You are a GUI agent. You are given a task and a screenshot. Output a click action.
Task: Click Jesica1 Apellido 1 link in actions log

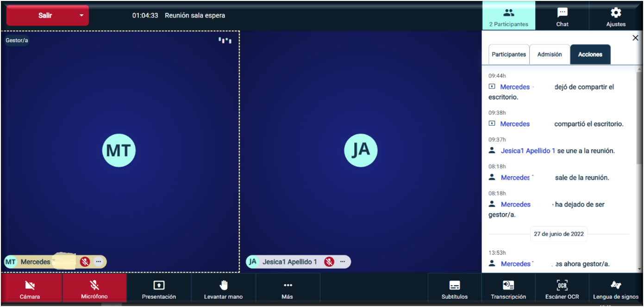[x=528, y=151]
